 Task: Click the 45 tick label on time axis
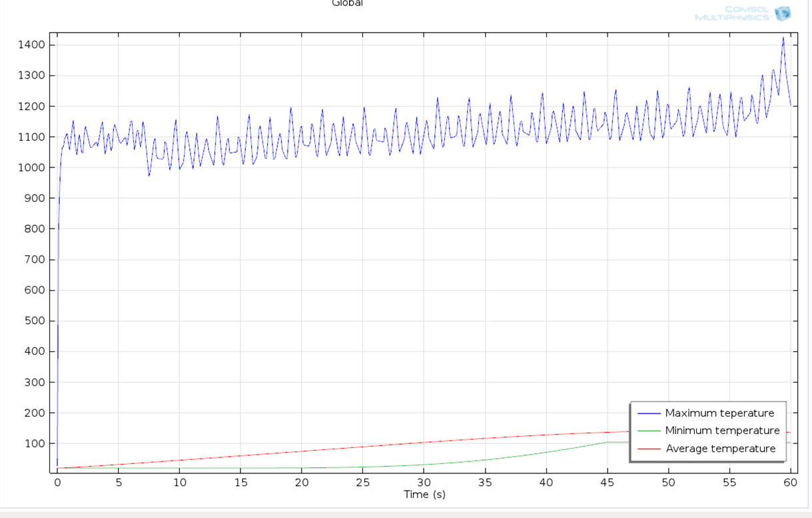pos(608,482)
